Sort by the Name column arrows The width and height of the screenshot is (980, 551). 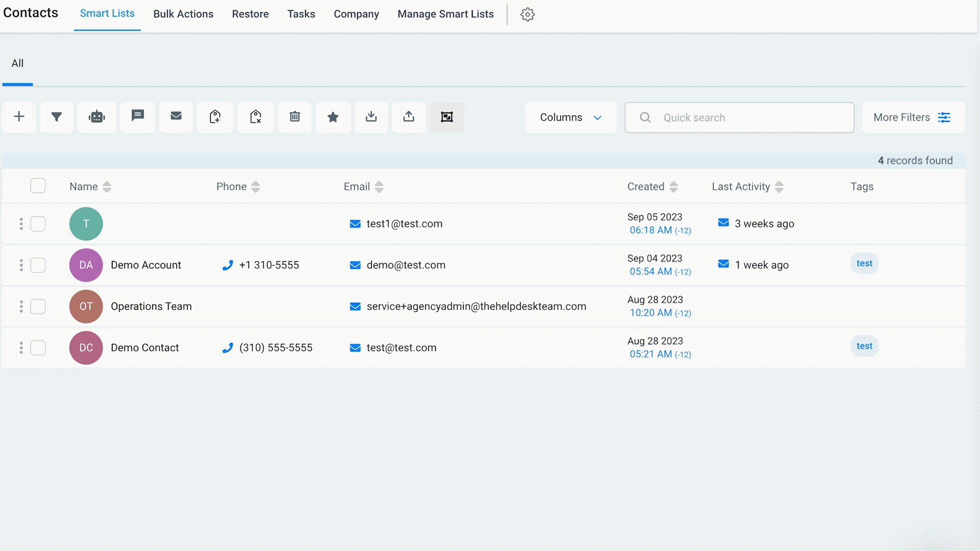click(x=107, y=187)
